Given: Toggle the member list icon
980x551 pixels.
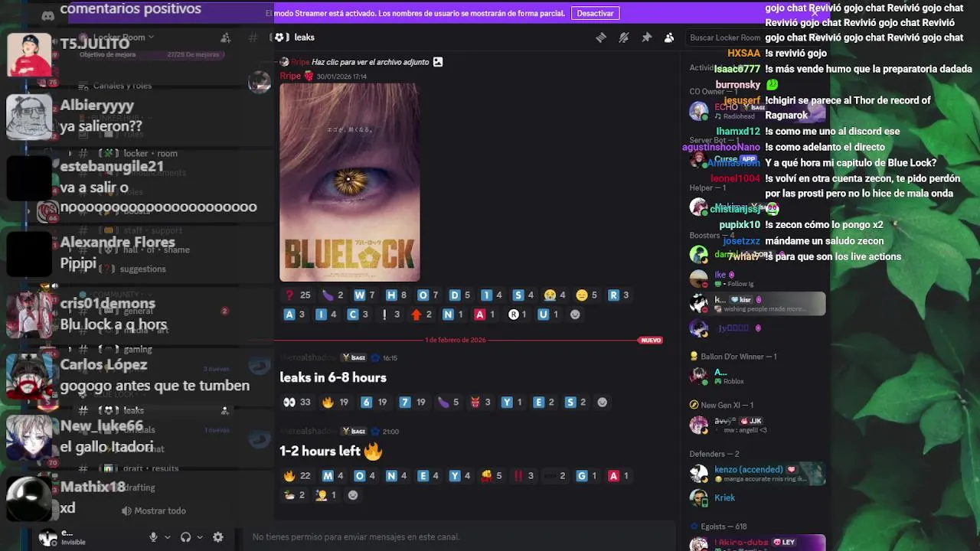Looking at the screenshot, I should pos(669,37).
